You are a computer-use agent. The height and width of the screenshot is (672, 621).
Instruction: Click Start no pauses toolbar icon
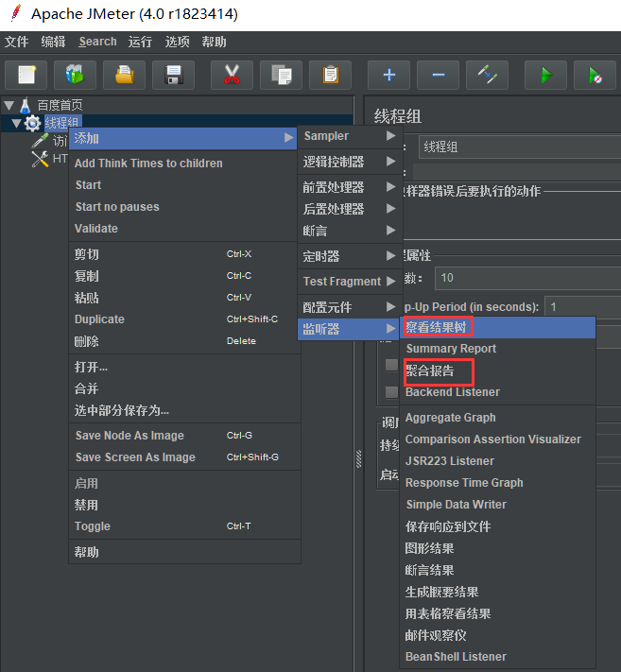coord(595,75)
